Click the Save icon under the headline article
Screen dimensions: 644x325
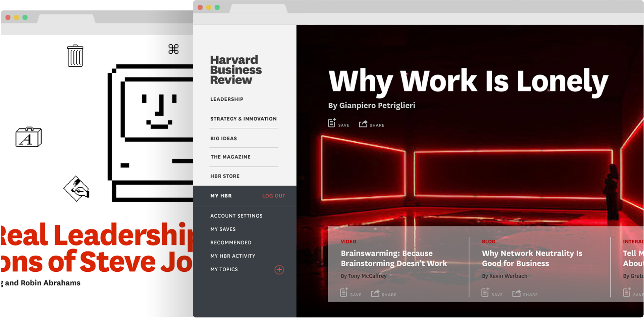tap(332, 123)
